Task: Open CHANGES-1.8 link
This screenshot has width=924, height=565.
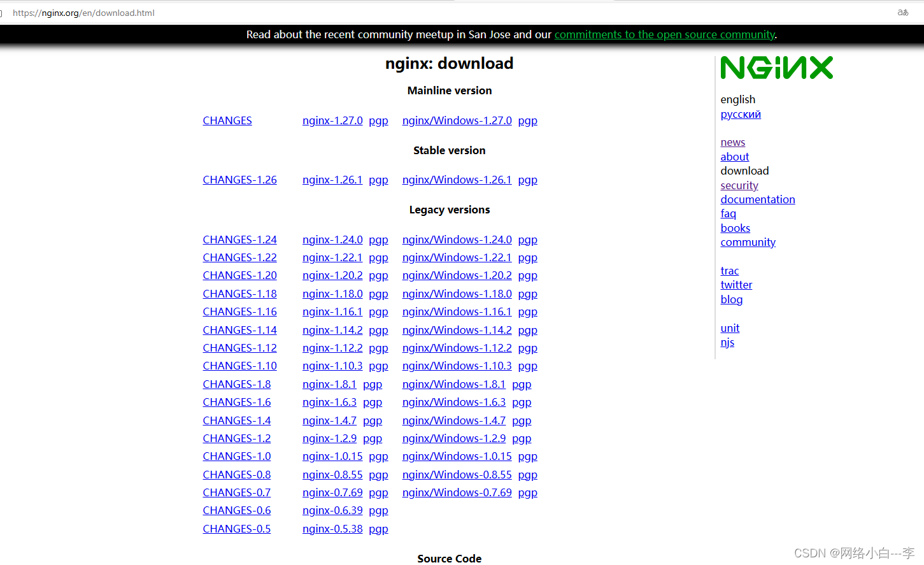Action: pos(236,384)
